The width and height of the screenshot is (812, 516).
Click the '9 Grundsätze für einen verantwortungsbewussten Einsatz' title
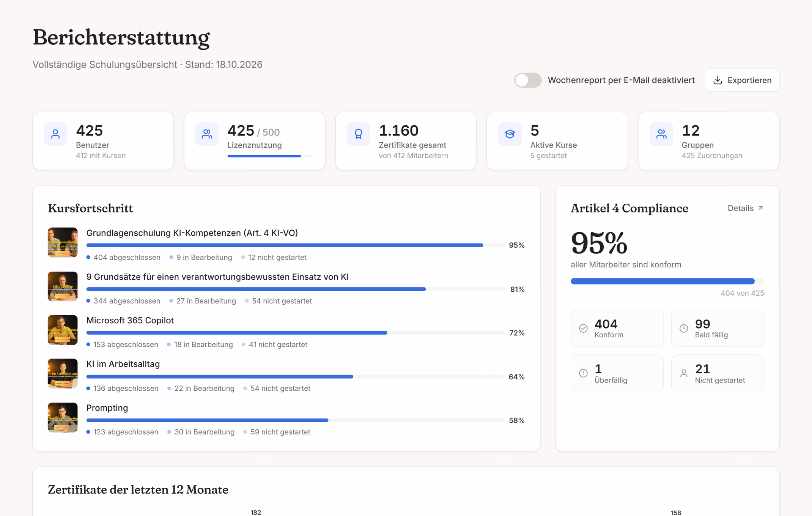[217, 277]
